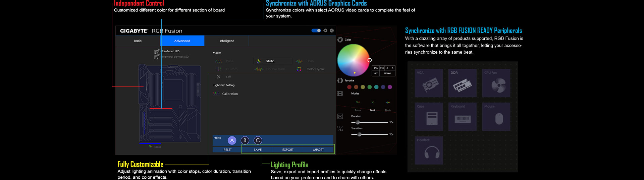Select profile B
Screen dimensions: 644x180
(245, 140)
